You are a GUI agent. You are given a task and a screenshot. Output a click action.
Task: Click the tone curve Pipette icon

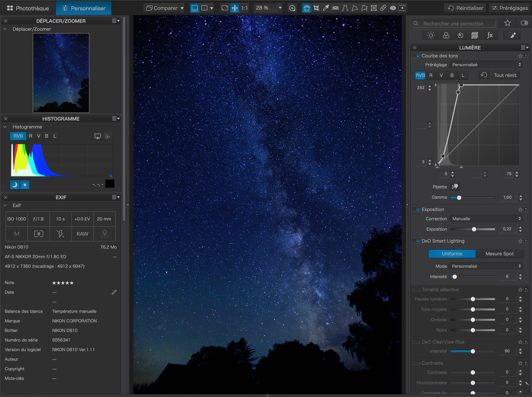coord(454,187)
